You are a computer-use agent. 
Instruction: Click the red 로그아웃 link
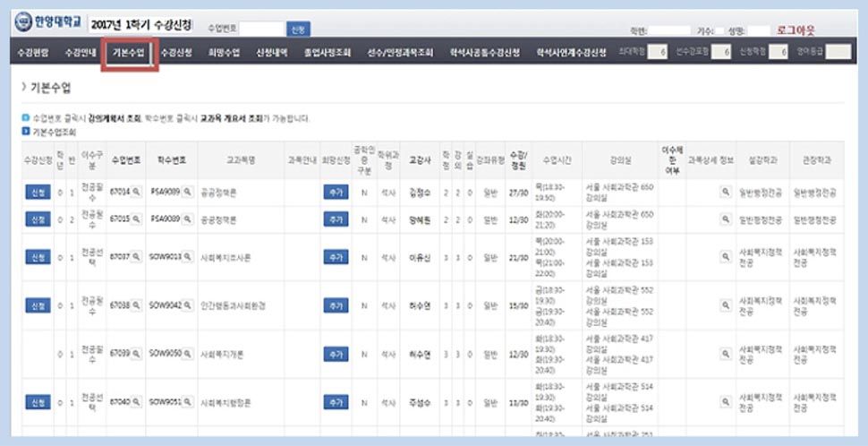click(x=796, y=30)
